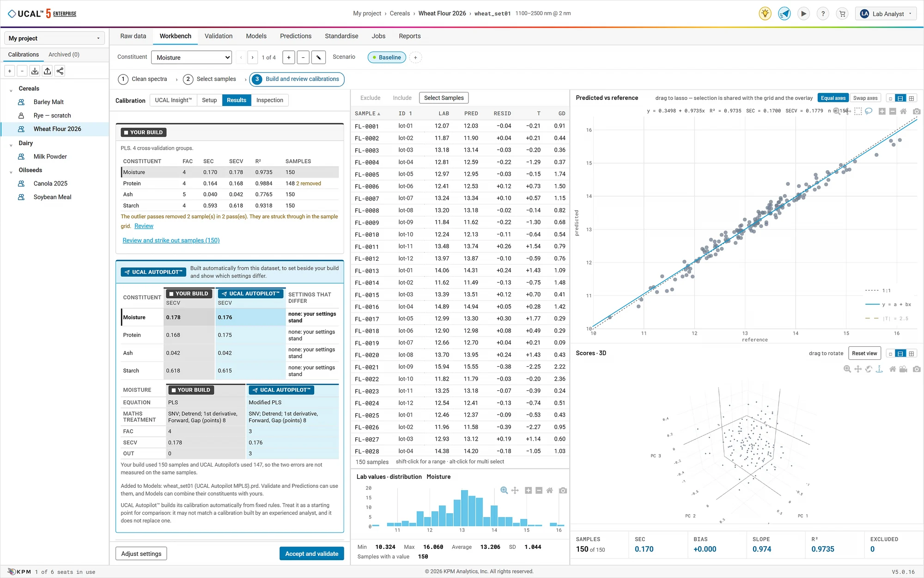Viewport: 924px width, 578px height.
Task: Click the share calibration icon
Action: click(x=60, y=71)
